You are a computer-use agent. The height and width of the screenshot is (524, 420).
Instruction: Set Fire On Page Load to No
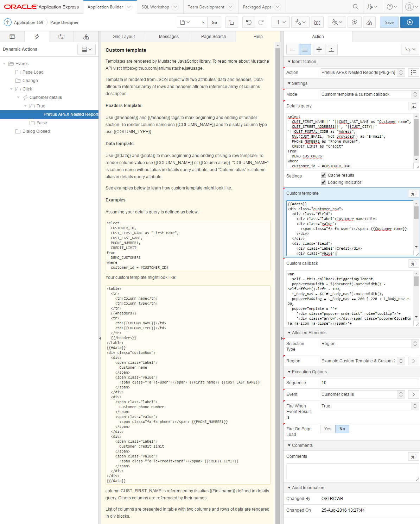[342, 429]
